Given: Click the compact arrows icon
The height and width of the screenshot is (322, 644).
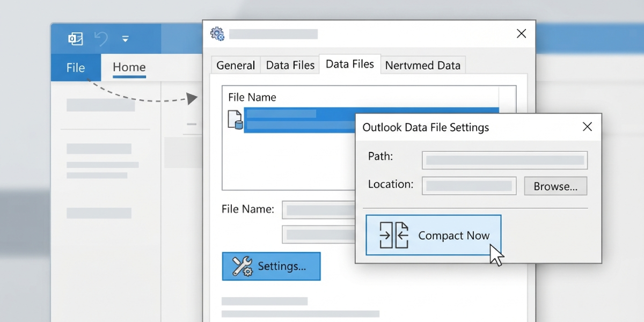Looking at the screenshot, I should (x=393, y=235).
